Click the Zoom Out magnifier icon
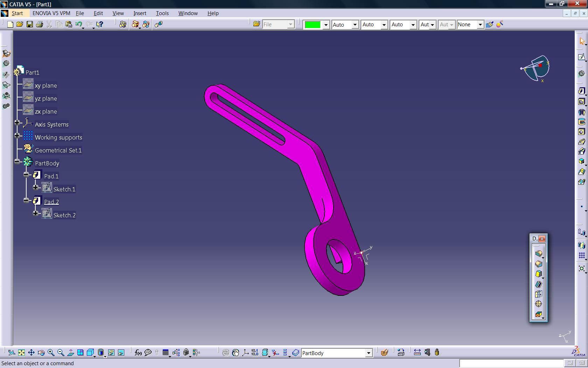 61,353
